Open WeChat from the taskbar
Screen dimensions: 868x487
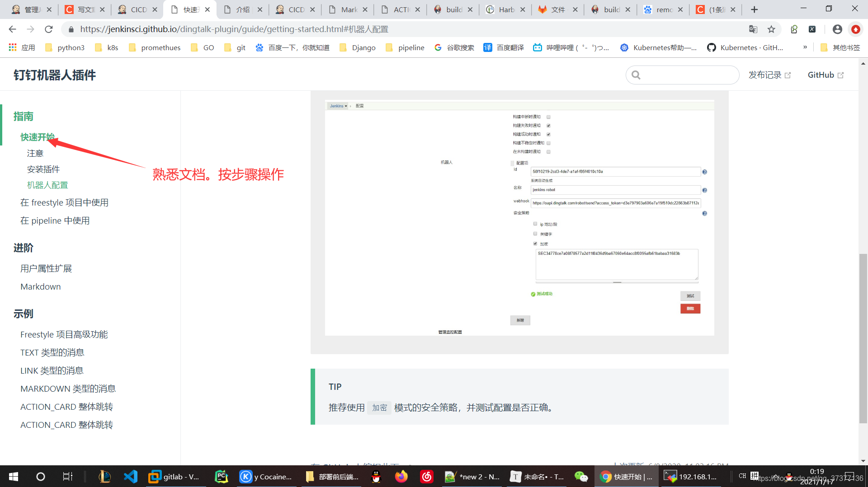coord(581,477)
